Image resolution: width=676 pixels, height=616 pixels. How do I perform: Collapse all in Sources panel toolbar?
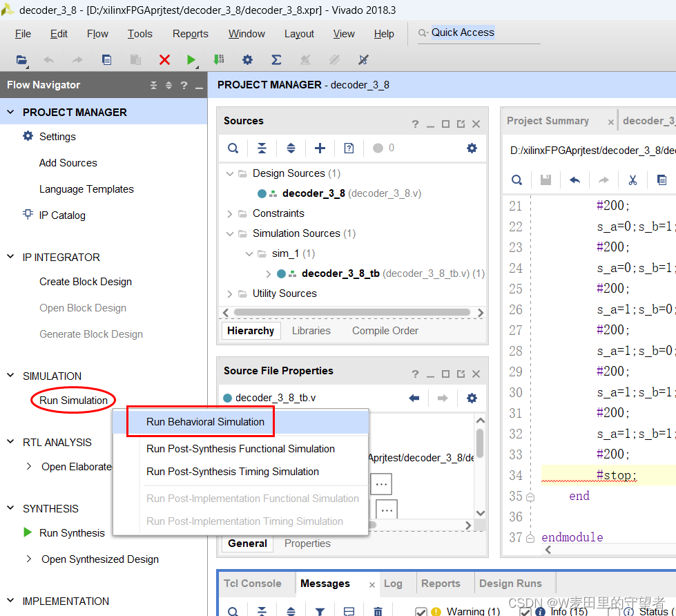click(262, 148)
